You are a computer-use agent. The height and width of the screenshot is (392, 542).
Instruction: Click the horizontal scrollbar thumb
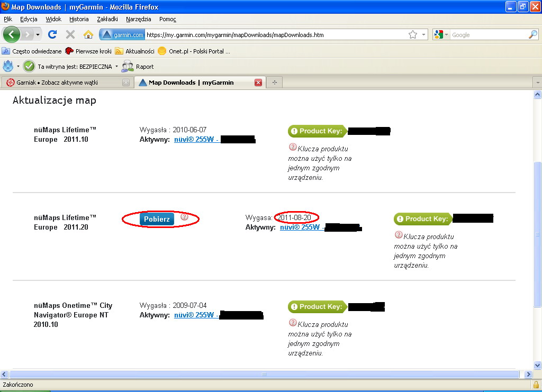pos(264,374)
